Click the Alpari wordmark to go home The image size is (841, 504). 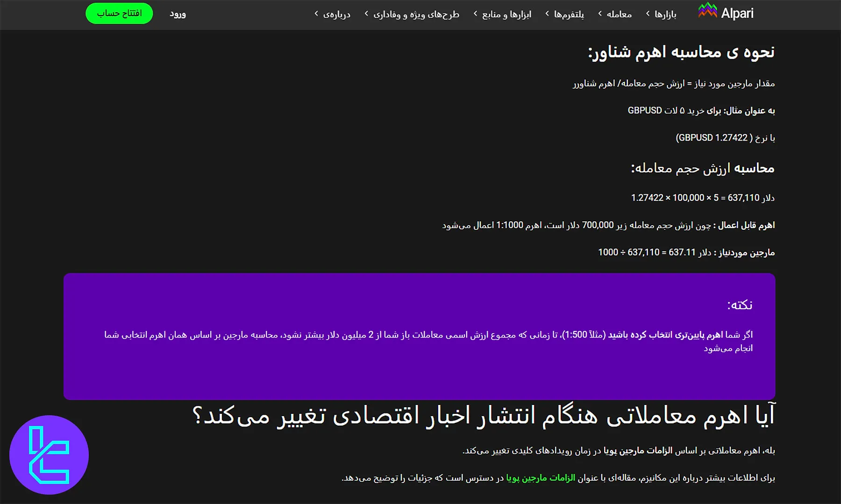(x=737, y=13)
